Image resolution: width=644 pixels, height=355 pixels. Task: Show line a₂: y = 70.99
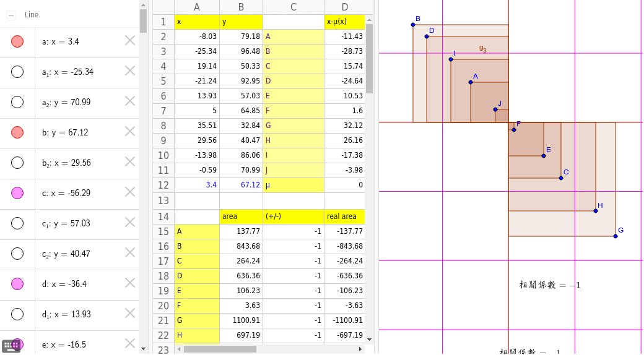click(x=17, y=102)
